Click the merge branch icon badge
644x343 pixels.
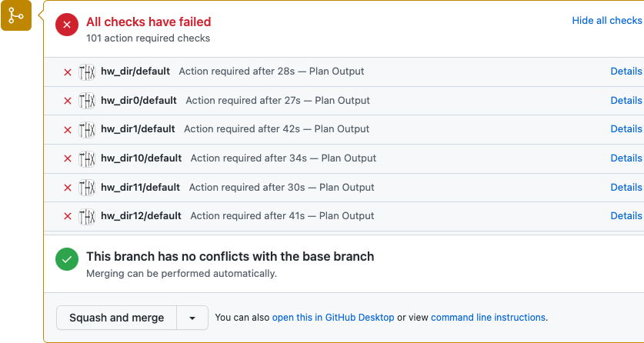pyautogui.click(x=16, y=15)
